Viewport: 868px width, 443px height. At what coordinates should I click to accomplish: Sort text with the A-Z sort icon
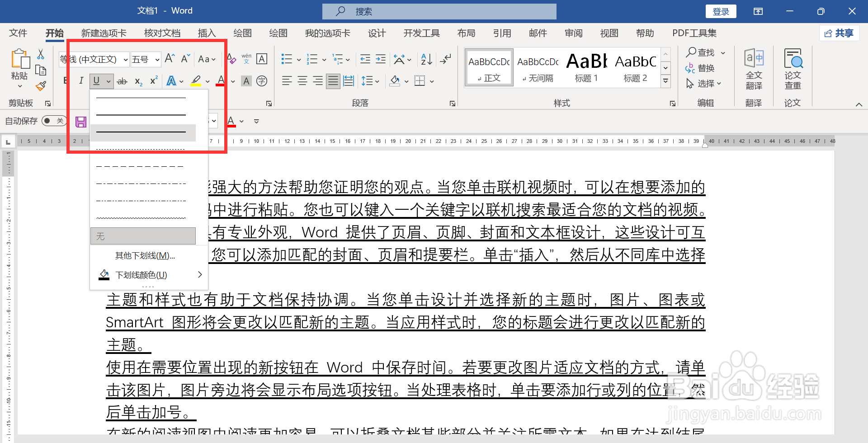(426, 59)
